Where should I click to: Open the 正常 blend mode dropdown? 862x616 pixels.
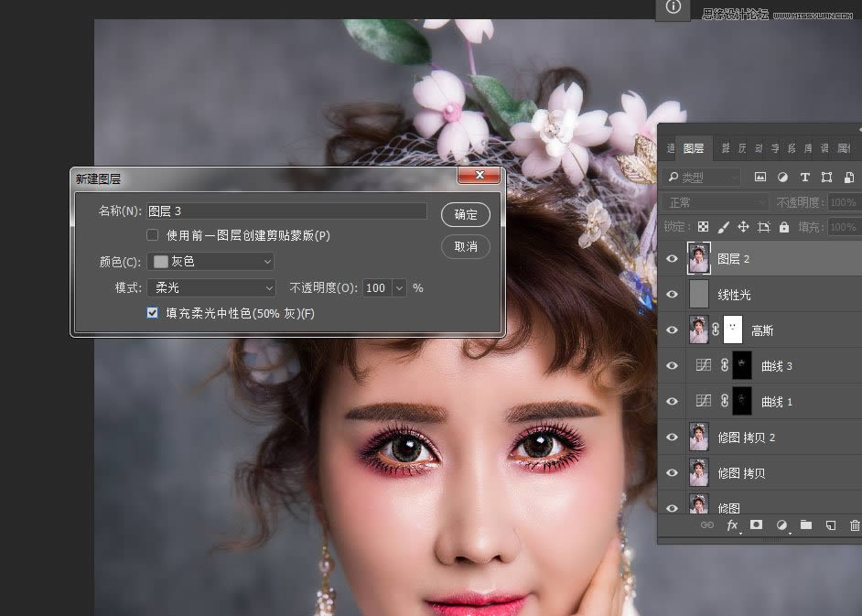(715, 202)
